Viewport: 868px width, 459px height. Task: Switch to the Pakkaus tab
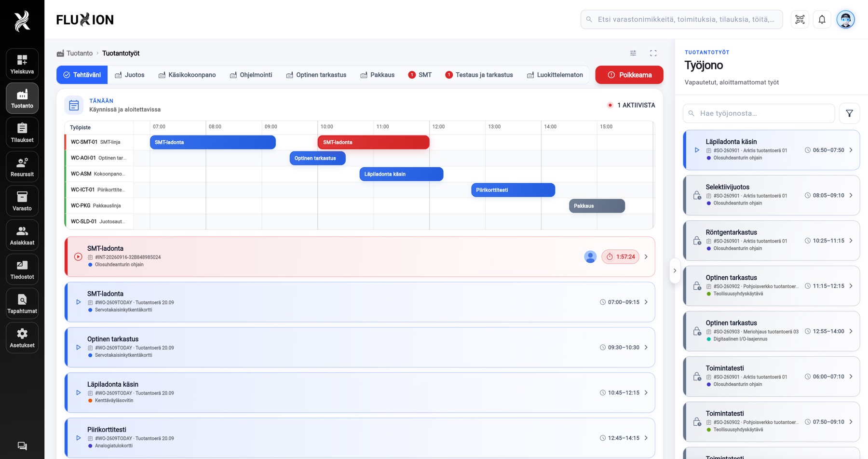pos(378,75)
